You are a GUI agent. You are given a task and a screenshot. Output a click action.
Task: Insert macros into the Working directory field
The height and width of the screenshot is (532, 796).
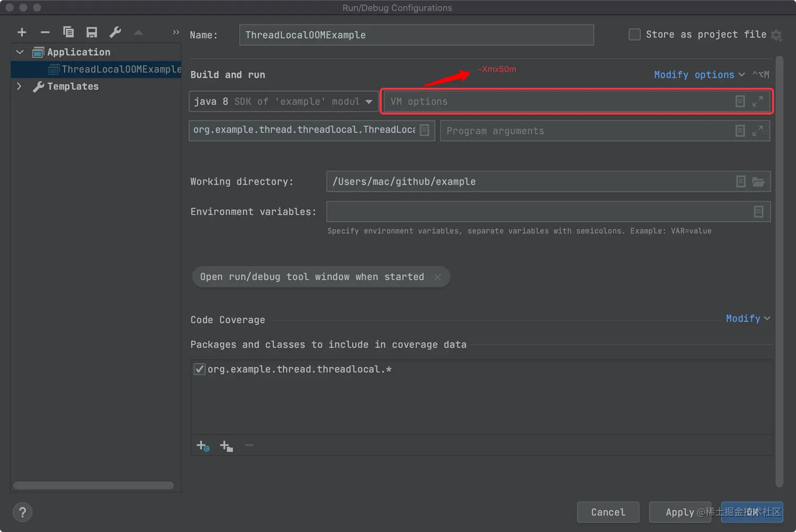point(741,182)
